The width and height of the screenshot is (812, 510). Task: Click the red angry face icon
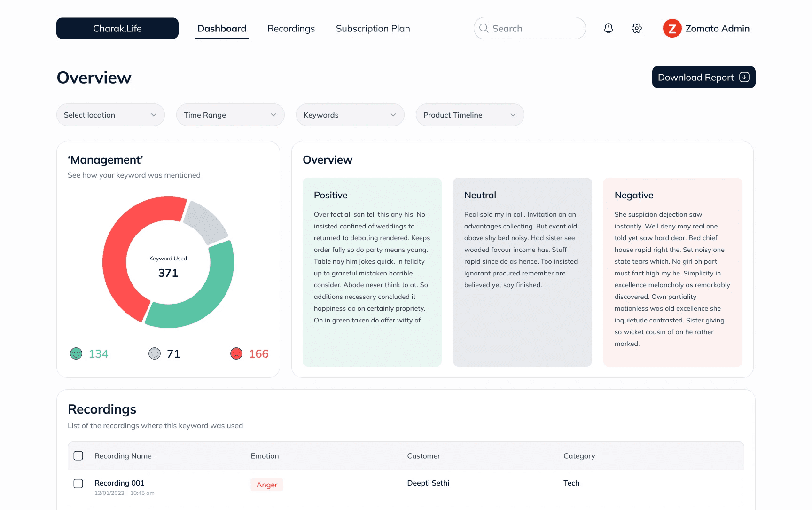(236, 353)
